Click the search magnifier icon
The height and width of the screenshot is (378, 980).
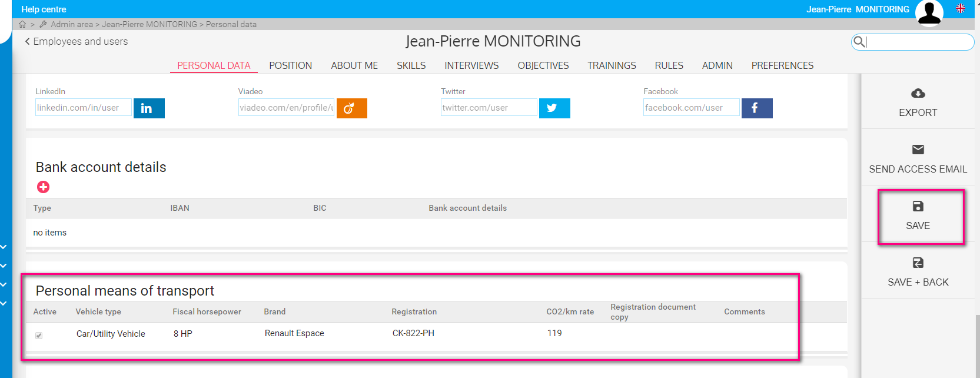[859, 42]
